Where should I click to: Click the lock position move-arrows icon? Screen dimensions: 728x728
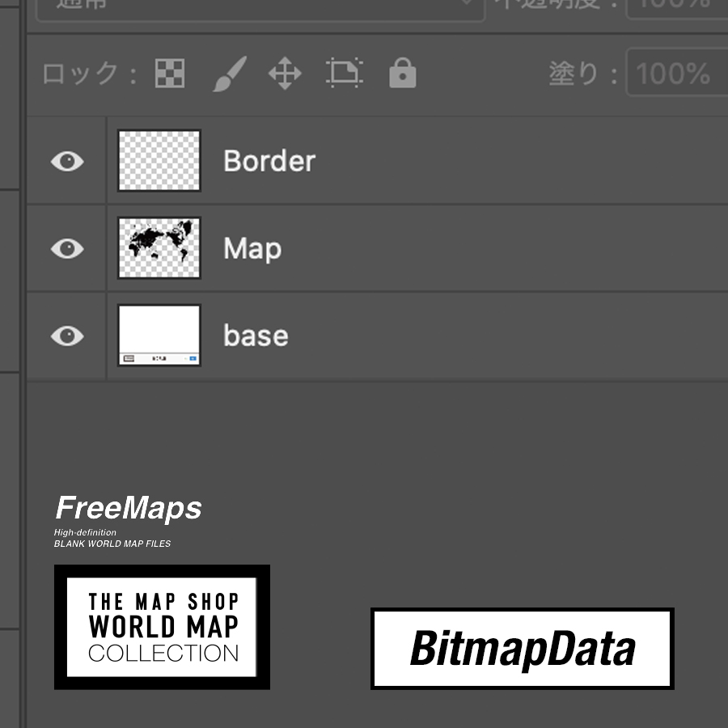point(285,74)
